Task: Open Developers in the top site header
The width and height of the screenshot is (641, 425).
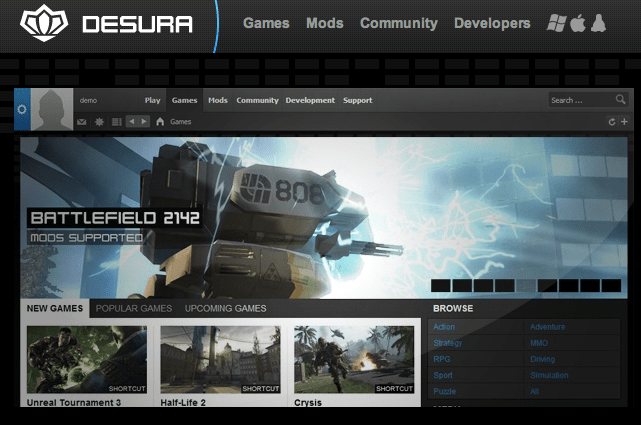Action: (x=492, y=23)
